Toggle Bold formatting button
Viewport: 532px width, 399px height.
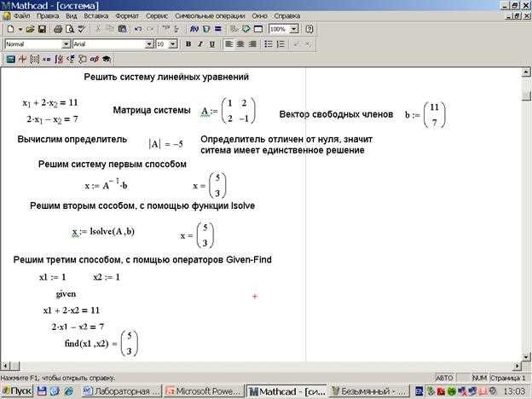pos(188,44)
